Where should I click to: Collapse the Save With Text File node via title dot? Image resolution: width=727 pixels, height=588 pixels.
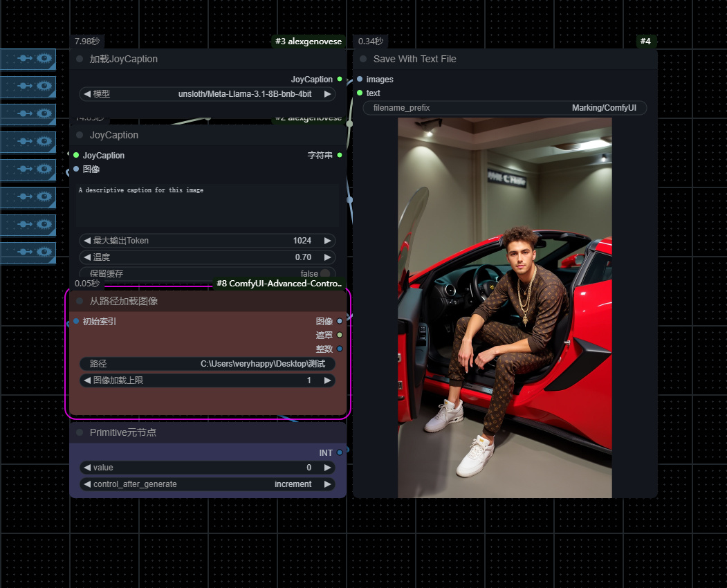(x=362, y=59)
